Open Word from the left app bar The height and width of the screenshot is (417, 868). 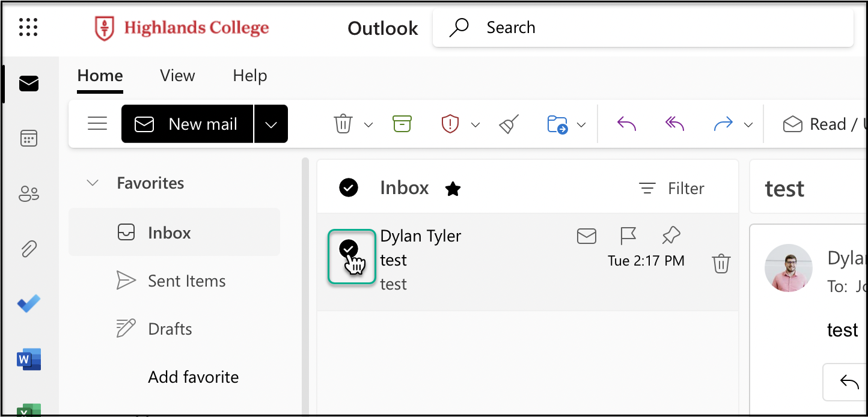(28, 359)
